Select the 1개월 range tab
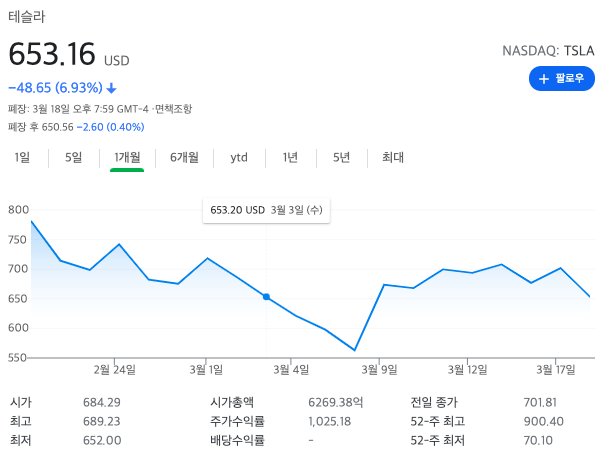This screenshot has height=460, width=609. coord(127,157)
